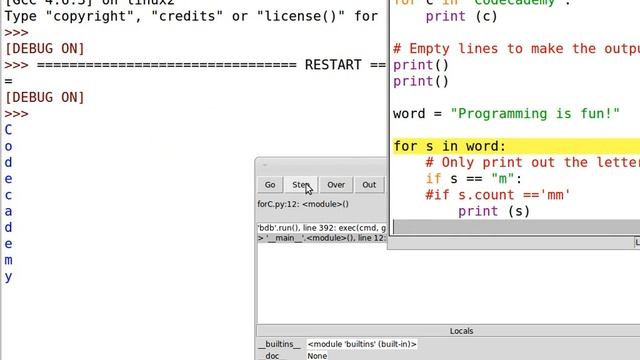Image resolution: width=640 pixels, height=360 pixels.
Task: Click the 'Type "copyright"' shell banner line
Action: point(191,16)
